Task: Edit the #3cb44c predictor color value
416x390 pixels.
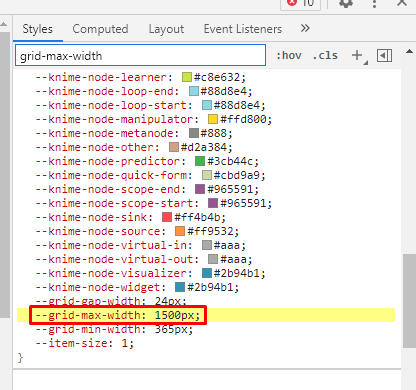Action: point(230,161)
